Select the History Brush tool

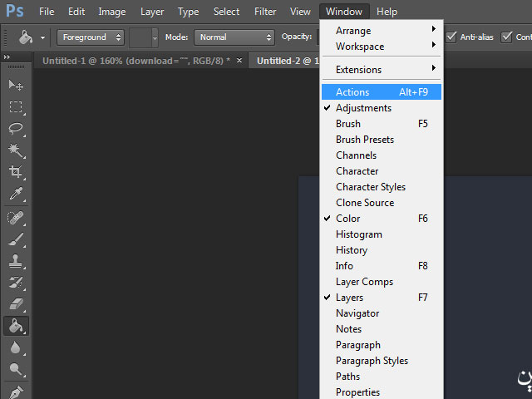tap(16, 283)
